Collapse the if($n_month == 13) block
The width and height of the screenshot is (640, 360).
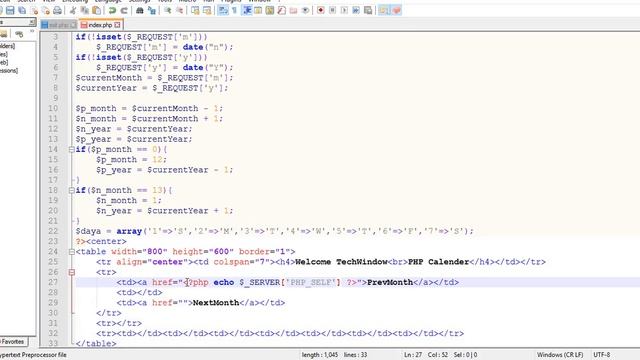click(71, 190)
